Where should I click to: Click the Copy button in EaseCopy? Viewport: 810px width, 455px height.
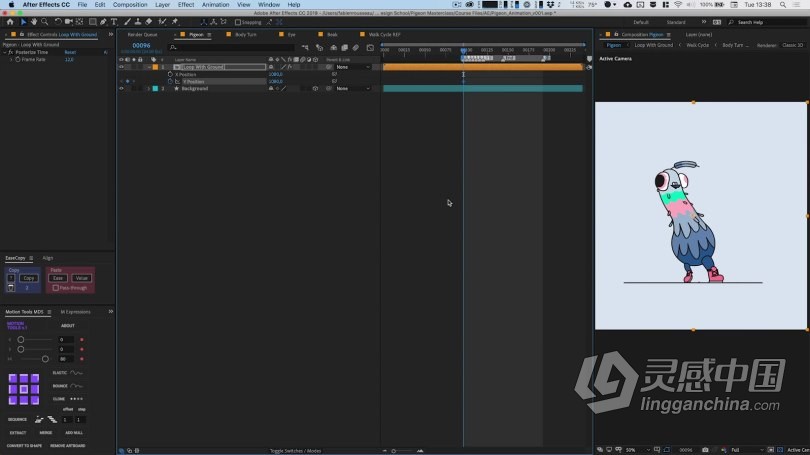tap(28, 278)
